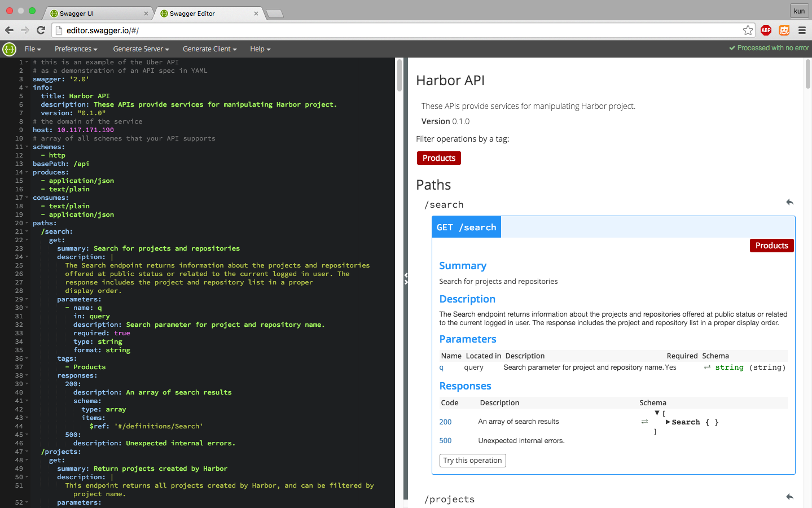
Task: Click the Summary heading in the preview
Action: click(x=463, y=266)
